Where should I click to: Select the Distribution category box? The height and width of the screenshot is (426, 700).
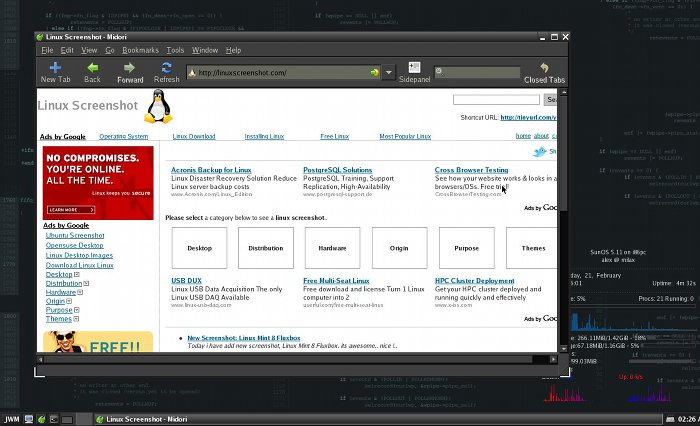click(x=266, y=248)
